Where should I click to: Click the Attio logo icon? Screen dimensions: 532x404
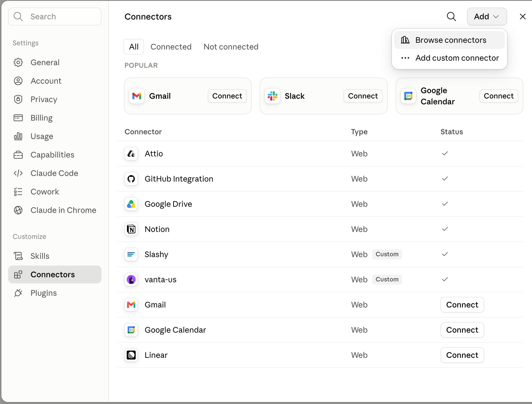131,154
